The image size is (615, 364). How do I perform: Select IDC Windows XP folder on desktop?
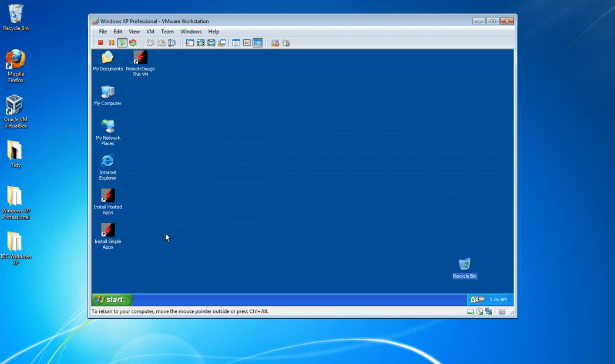(x=16, y=248)
